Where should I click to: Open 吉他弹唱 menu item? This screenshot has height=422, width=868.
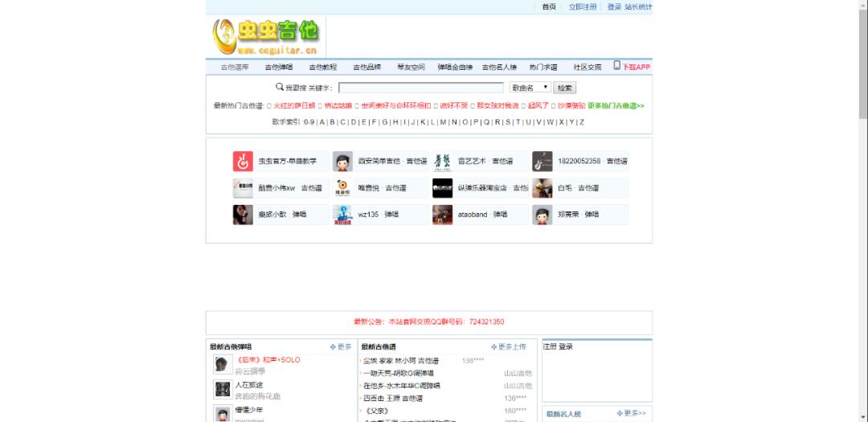[278, 67]
